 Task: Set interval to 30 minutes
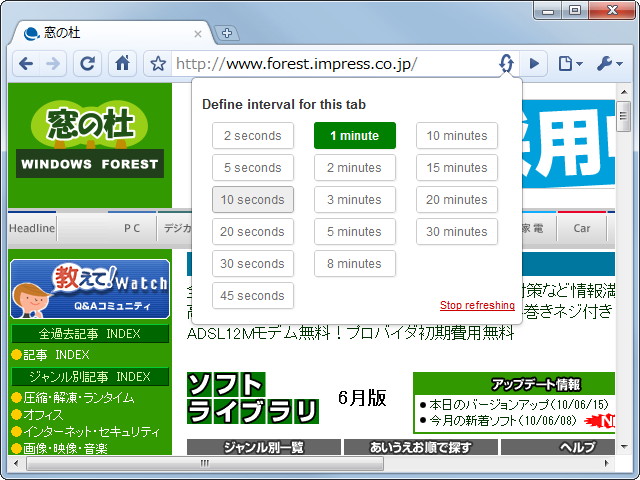[457, 231]
